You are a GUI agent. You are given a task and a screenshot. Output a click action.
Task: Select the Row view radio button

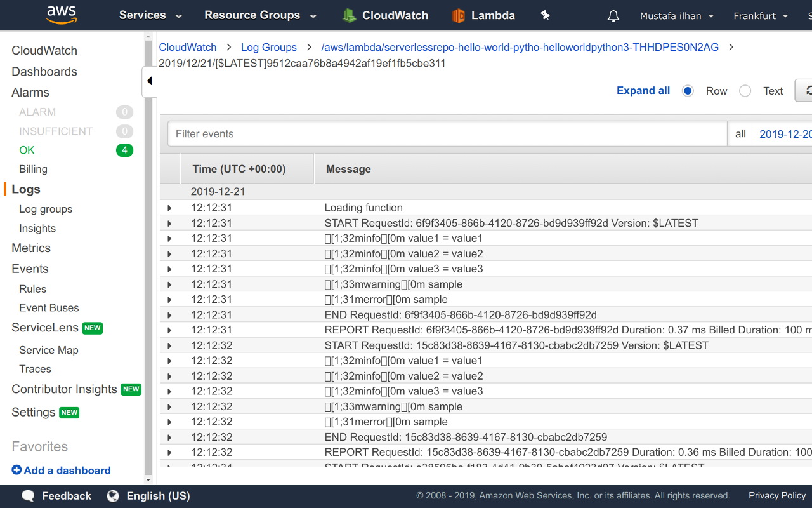click(x=688, y=91)
